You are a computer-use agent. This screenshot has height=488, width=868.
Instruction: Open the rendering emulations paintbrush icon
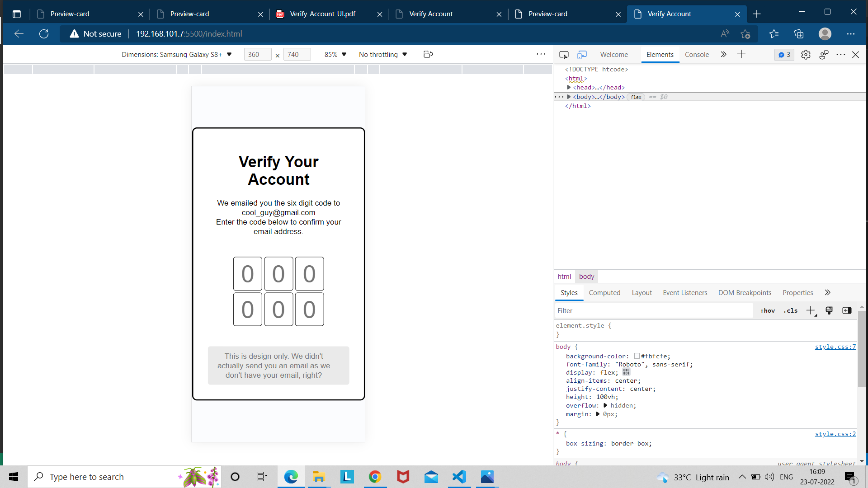coord(829,310)
